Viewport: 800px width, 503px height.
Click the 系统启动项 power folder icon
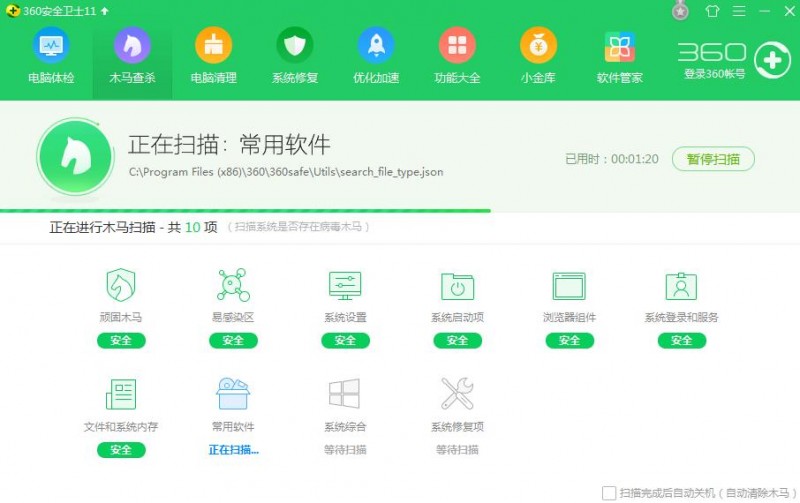tap(457, 286)
